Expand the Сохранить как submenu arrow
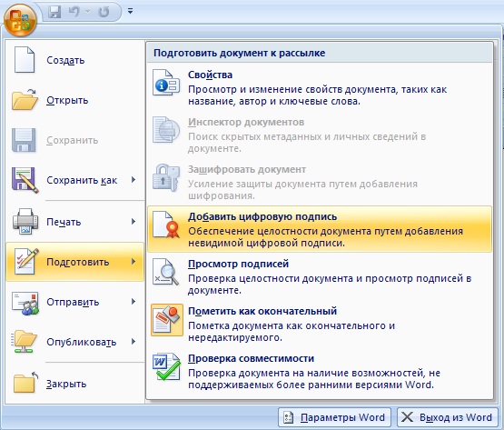Screen dimensions: 504x430 [133, 180]
